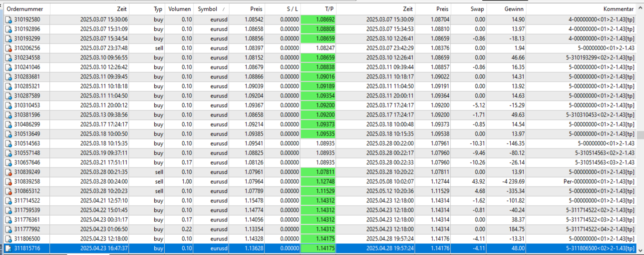Click comment 5-310193299<02>2-1.43[tp]

point(601,57)
